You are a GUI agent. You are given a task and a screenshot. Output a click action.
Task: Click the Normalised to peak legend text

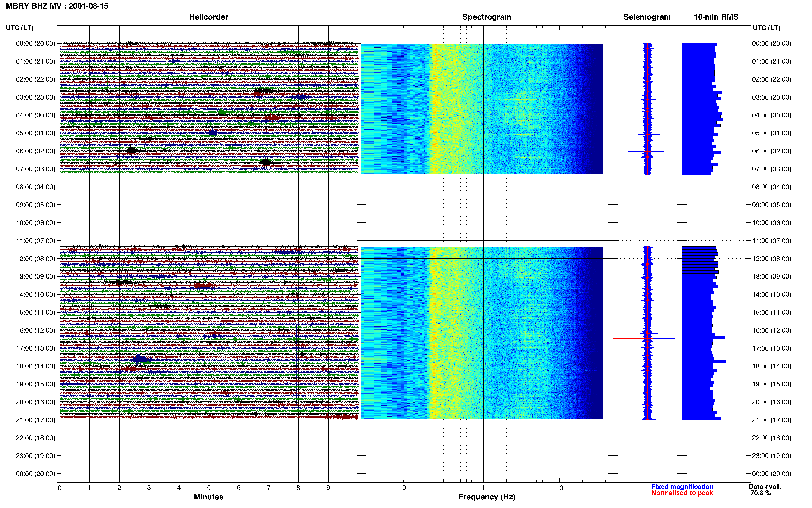click(682, 493)
